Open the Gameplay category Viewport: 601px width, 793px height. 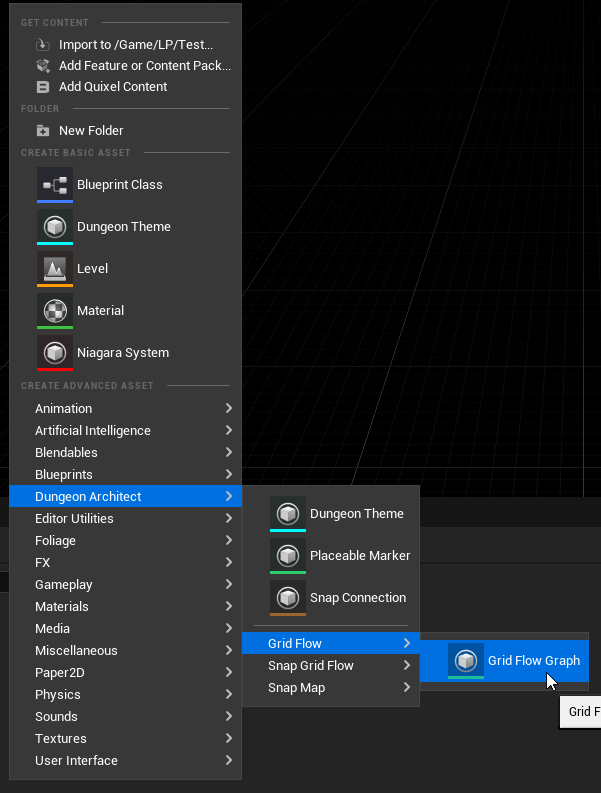pos(125,584)
